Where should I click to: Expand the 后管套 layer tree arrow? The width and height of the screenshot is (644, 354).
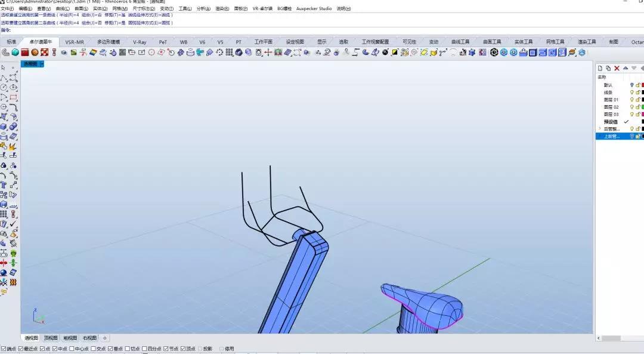click(600, 129)
